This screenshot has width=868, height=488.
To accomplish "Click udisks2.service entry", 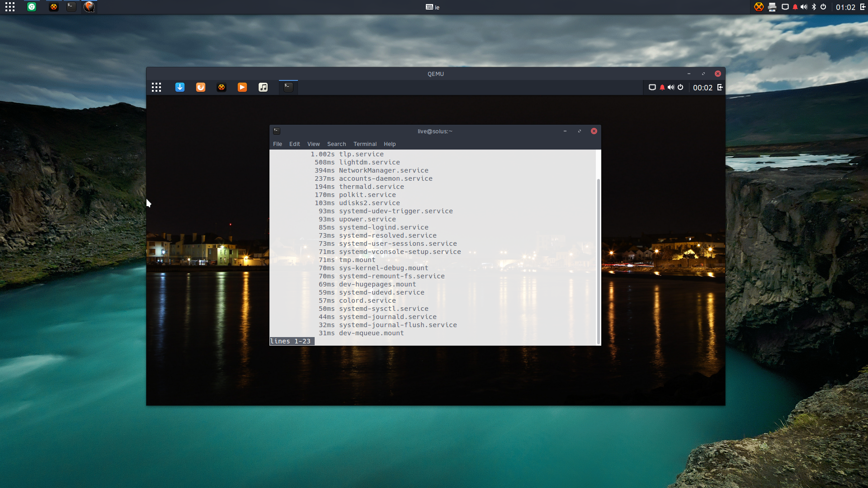I will pyautogui.click(x=357, y=203).
